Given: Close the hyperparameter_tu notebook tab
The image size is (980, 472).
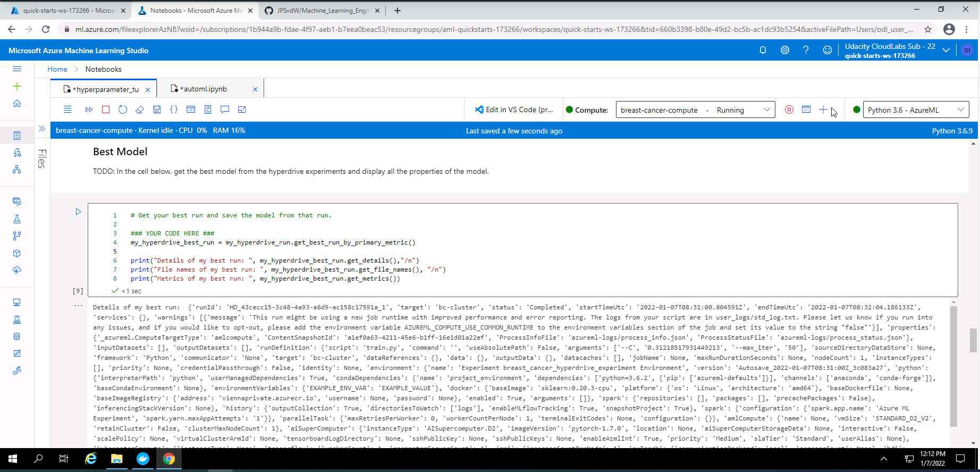Looking at the screenshot, I should 148,89.
